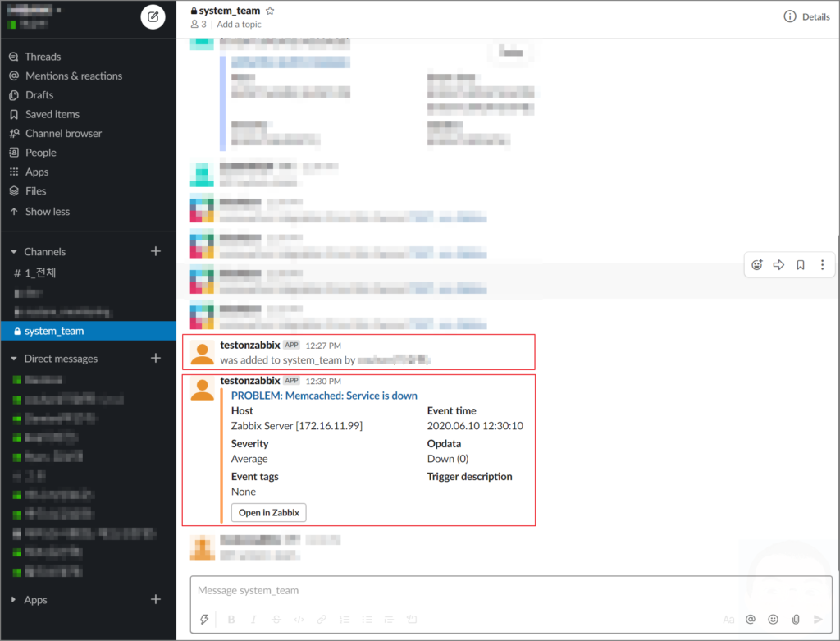Click the blockquote icon in compose toolbar
The image size is (840, 641).
click(388, 620)
